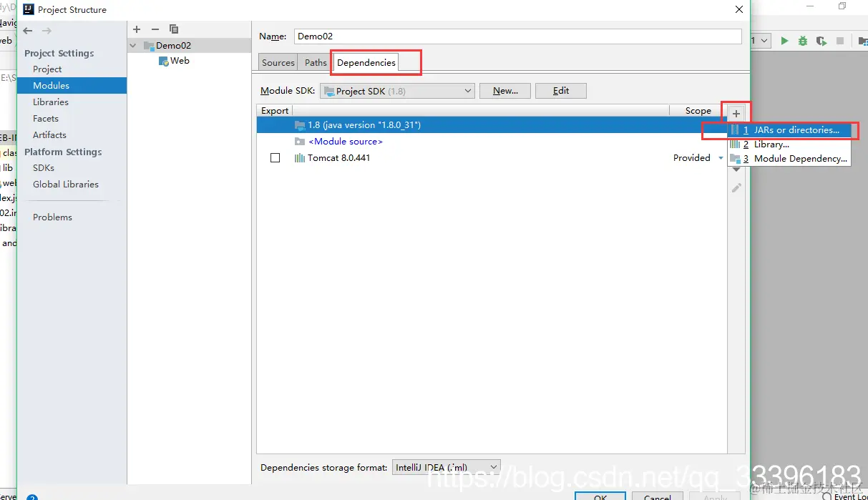Select the Tomcat 8.0.441 dependency row
Screen dimensions: 868x500
[x=492, y=158]
